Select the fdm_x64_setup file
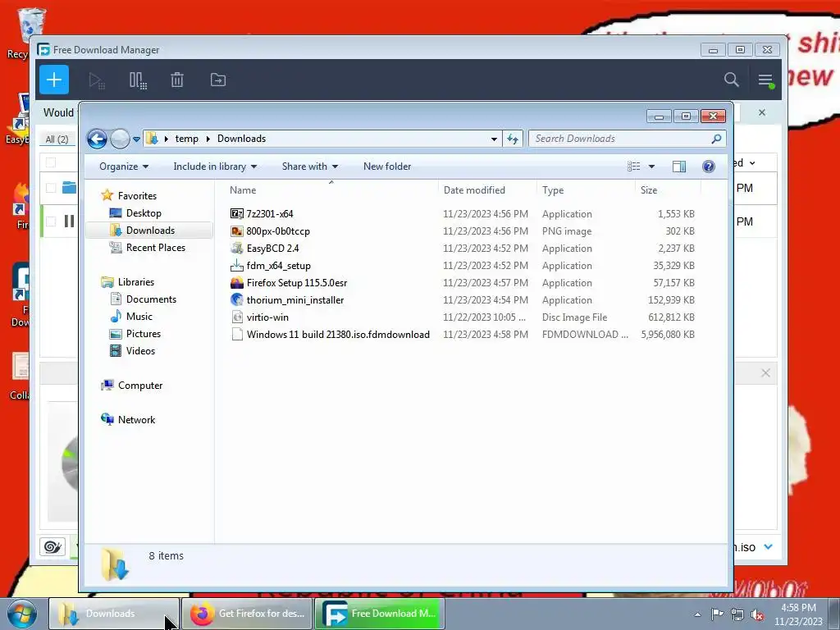Image resolution: width=840 pixels, height=630 pixels. (279, 265)
